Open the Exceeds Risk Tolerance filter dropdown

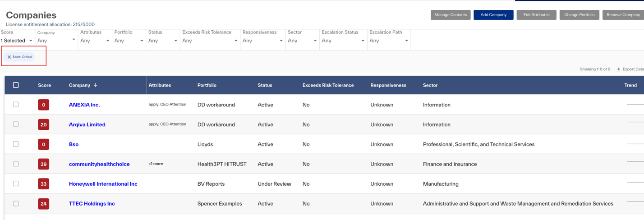[x=210, y=41]
